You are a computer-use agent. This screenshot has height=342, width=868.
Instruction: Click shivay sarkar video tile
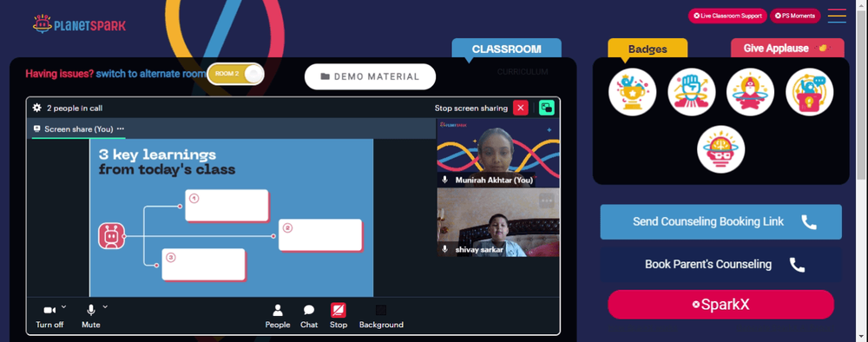[x=498, y=223]
